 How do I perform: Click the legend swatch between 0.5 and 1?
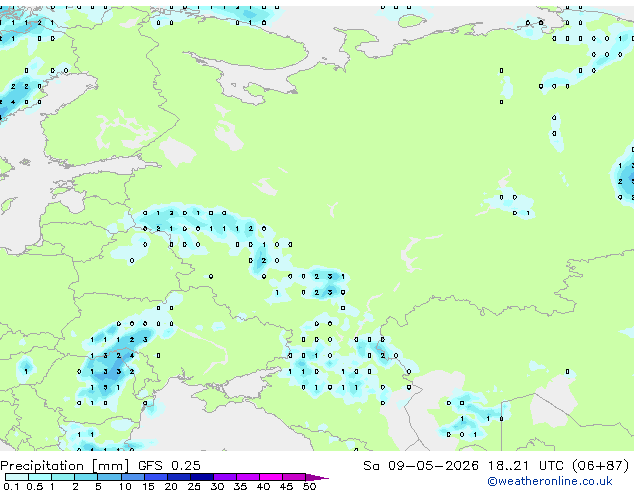click(40, 477)
